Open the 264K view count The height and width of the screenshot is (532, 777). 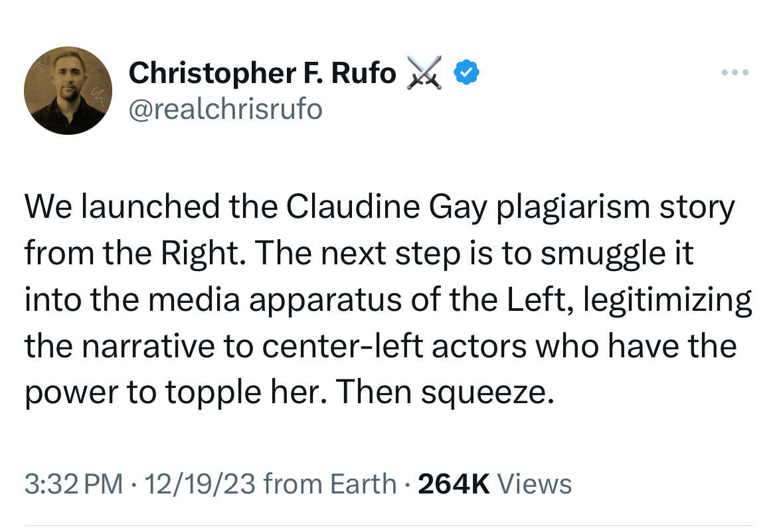coord(454,484)
